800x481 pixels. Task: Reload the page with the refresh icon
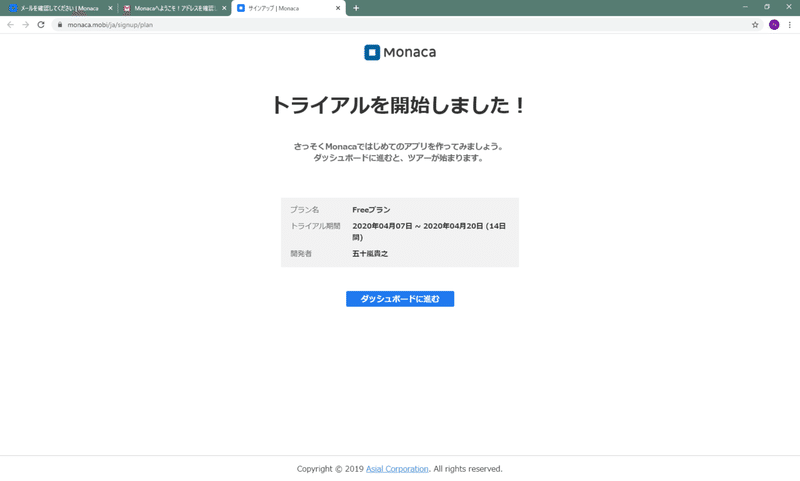tap(41, 24)
